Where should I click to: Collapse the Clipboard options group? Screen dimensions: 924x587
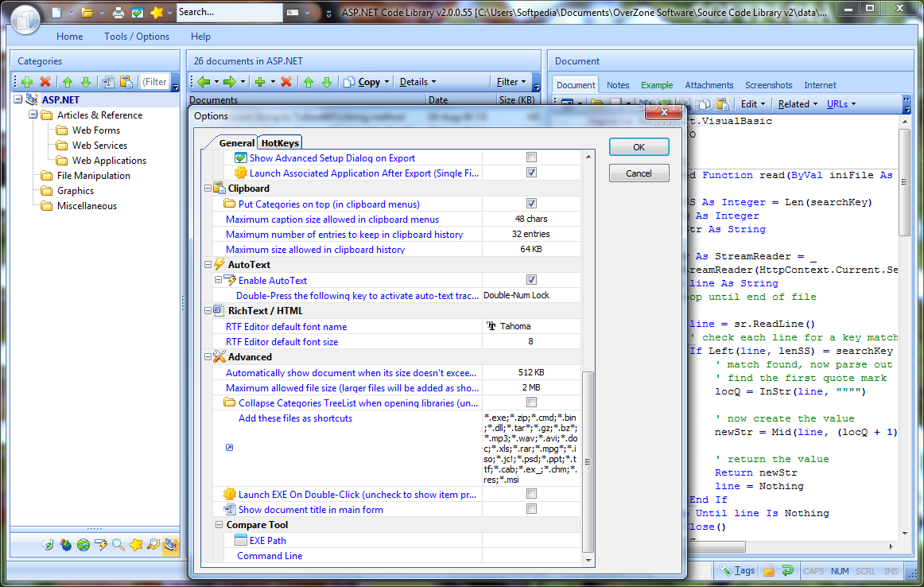pyautogui.click(x=208, y=189)
